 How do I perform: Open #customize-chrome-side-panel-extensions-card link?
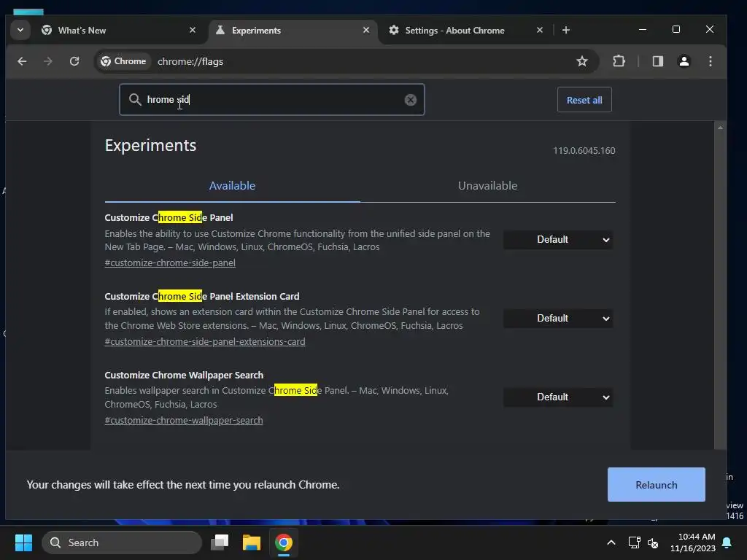coord(205,342)
